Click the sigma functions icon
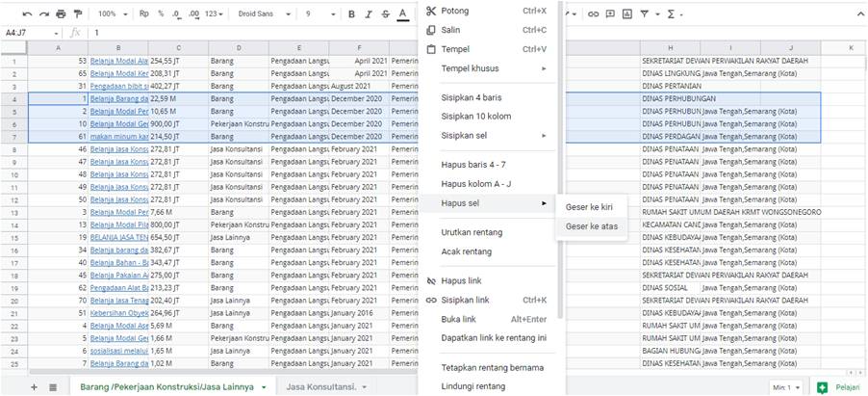 pyautogui.click(x=671, y=13)
